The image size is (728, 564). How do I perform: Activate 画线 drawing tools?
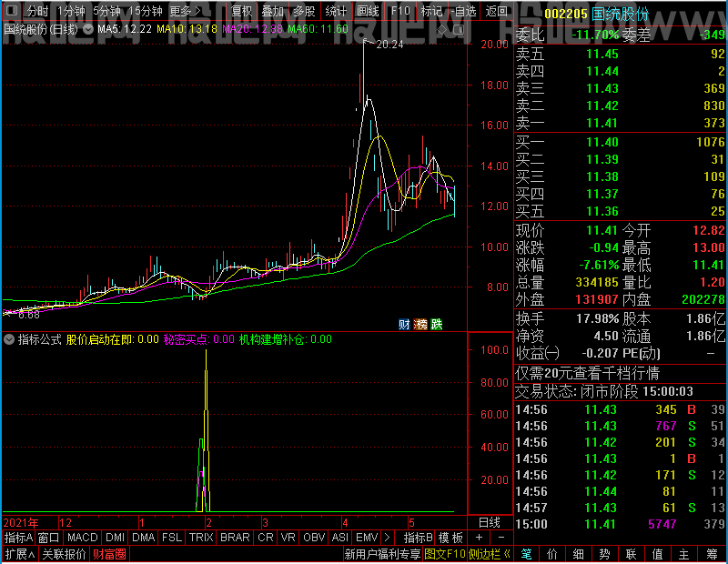tap(368, 11)
